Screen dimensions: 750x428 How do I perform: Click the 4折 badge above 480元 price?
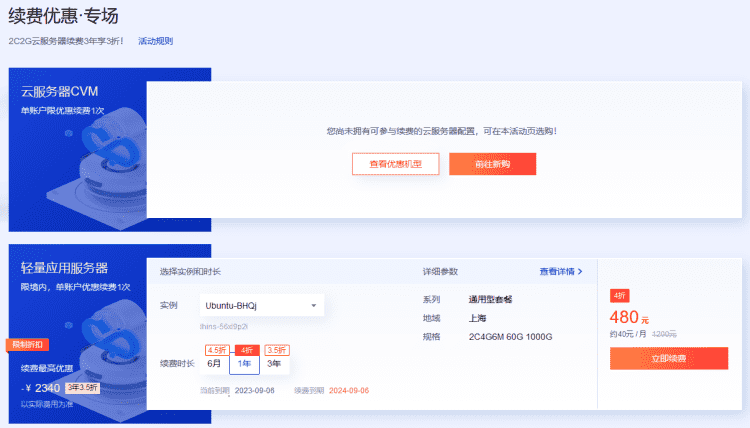tap(620, 296)
